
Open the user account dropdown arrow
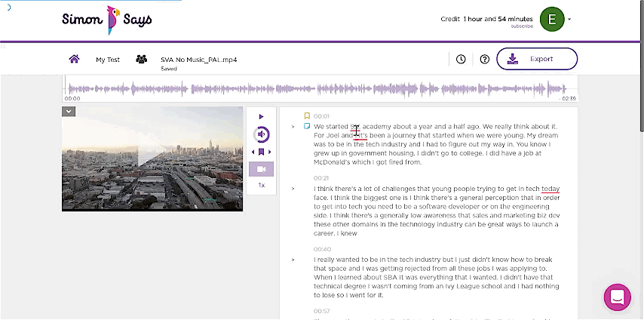click(x=569, y=20)
